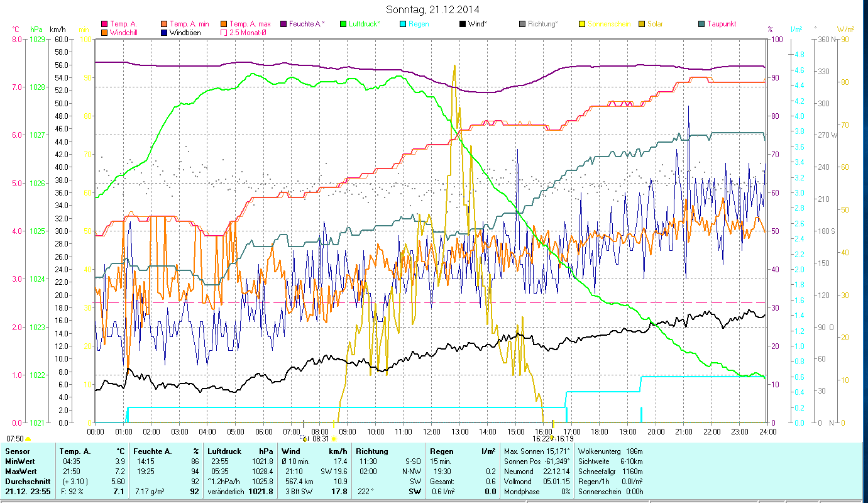
Task: Click the 'Vollmond' date entry
Action: coord(537,482)
